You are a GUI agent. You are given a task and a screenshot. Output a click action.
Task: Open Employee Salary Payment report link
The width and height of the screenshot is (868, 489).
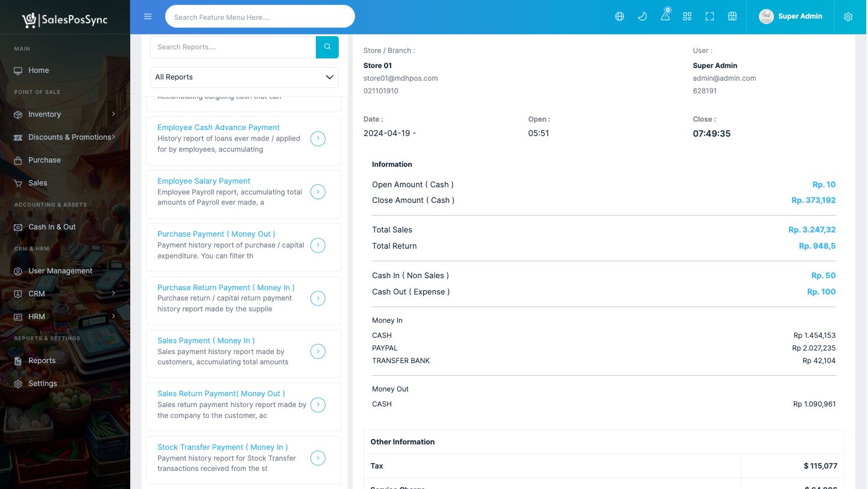pos(204,181)
